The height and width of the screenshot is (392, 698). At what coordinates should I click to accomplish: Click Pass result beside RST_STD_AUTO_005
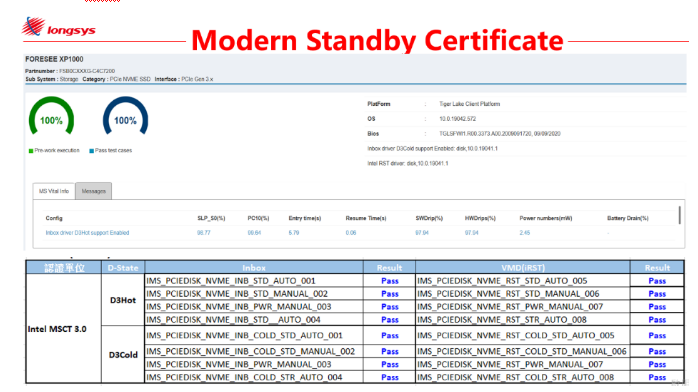coord(657,281)
